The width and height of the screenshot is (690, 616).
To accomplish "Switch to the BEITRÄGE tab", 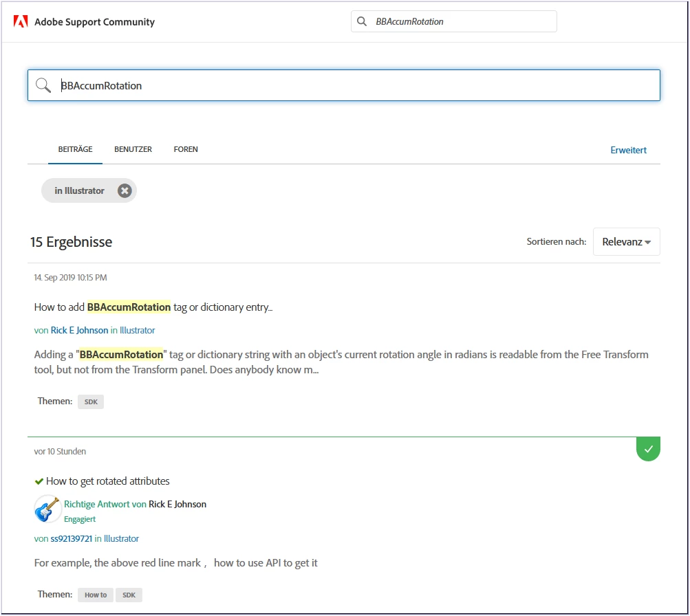I will click(x=75, y=149).
